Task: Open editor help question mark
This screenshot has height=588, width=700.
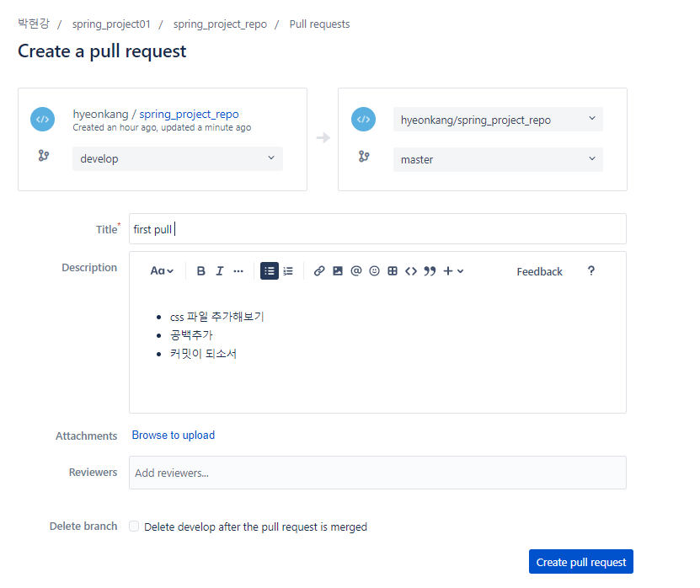Action: coord(591,271)
